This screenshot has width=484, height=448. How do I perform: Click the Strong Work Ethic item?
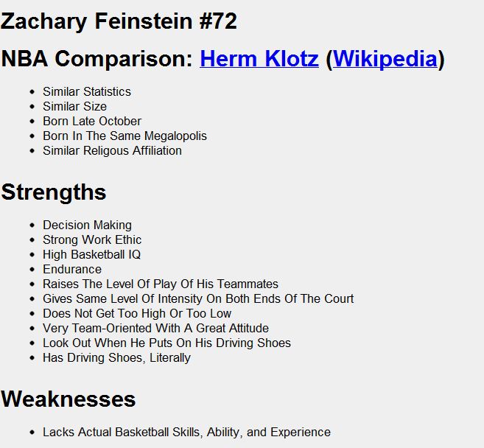92,240
